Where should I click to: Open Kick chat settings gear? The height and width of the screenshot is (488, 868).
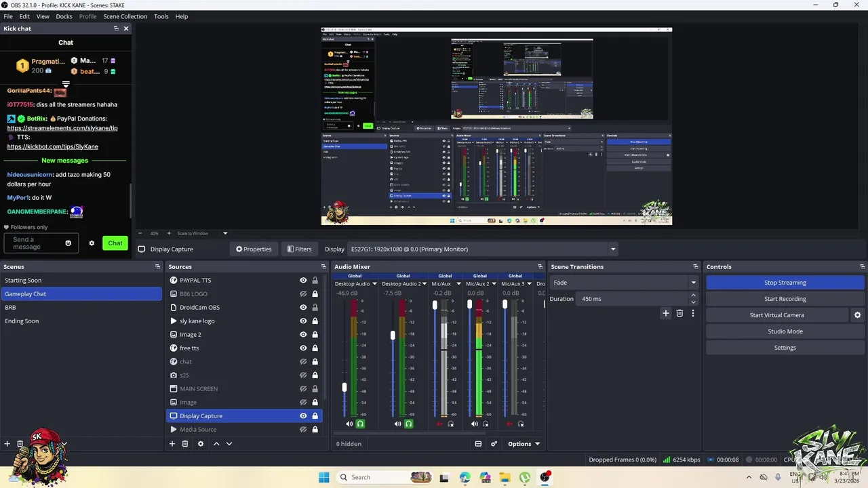[92, 243]
